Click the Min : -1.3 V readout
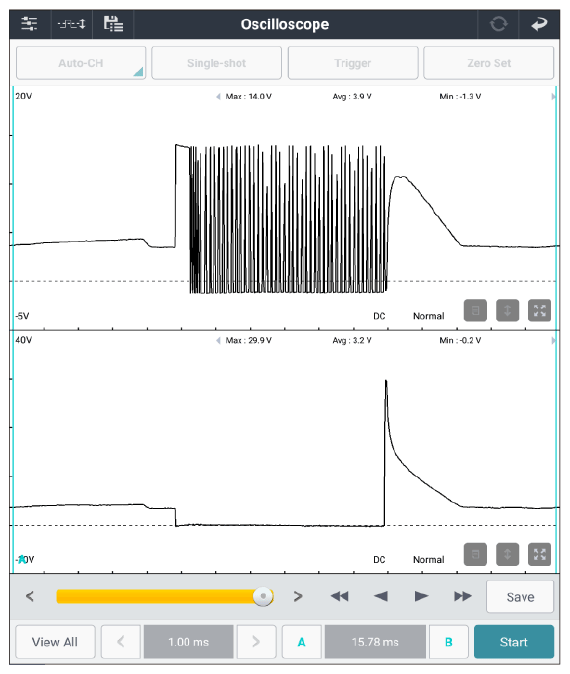 coord(460,97)
